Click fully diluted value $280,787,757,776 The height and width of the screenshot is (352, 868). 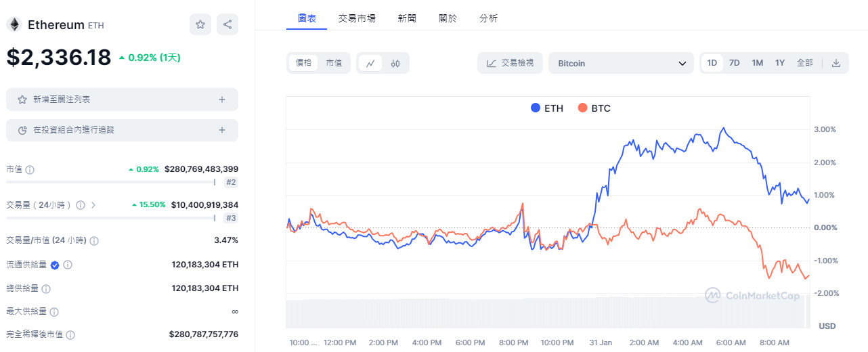pos(203,334)
